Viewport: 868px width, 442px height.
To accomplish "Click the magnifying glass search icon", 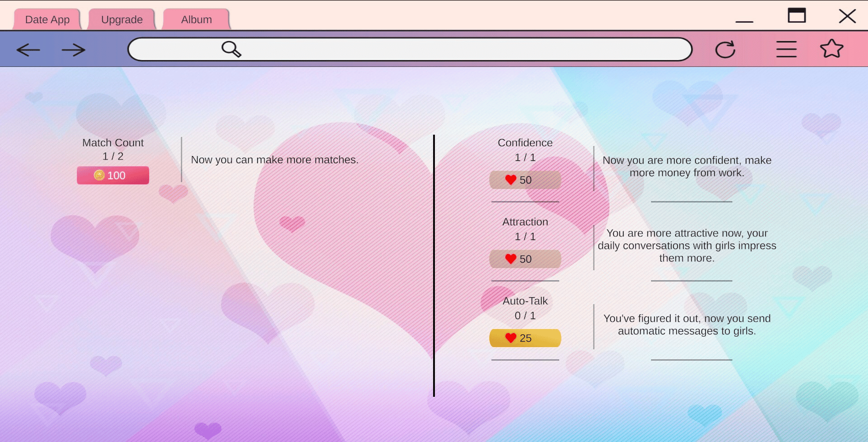I will click(231, 49).
